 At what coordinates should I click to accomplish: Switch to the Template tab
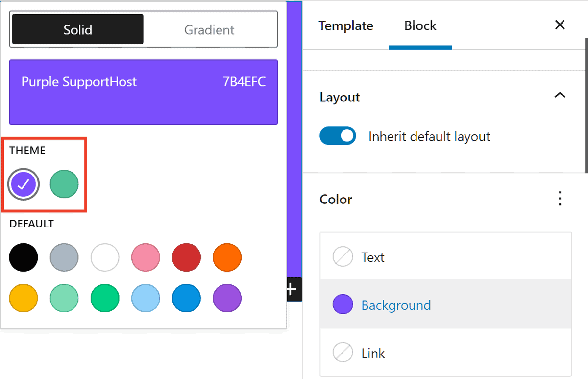click(346, 25)
